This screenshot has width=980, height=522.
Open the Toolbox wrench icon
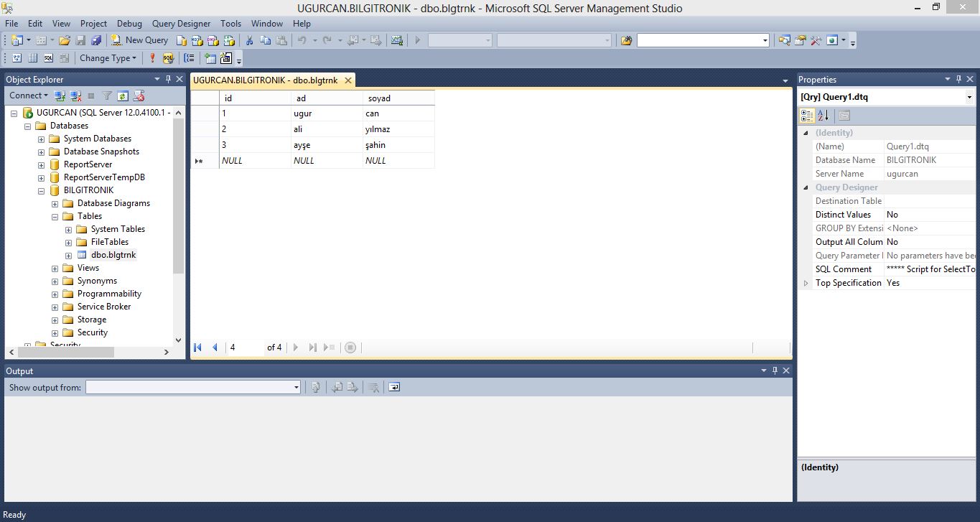coord(816,40)
